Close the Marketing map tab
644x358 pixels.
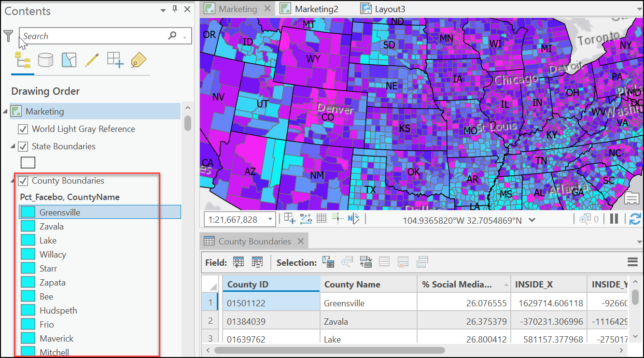pos(267,9)
